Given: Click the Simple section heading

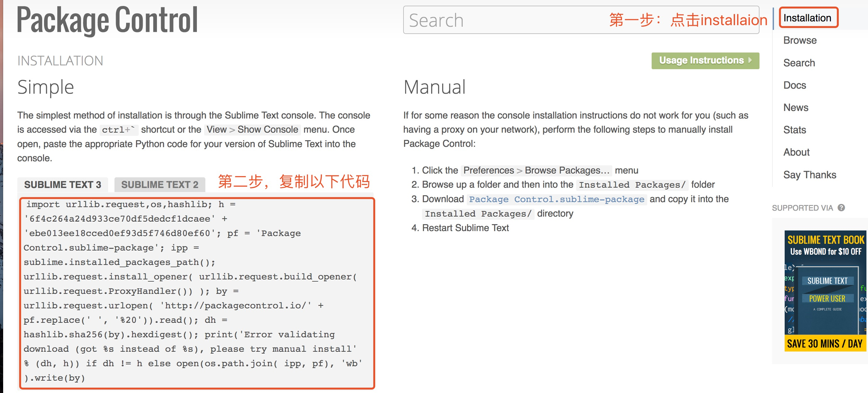Looking at the screenshot, I should [x=46, y=87].
